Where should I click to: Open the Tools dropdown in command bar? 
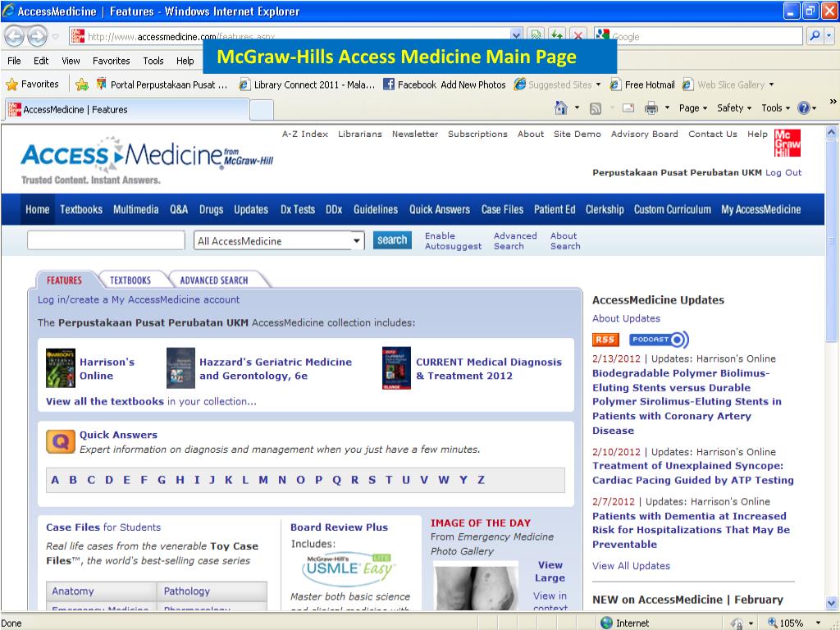point(776,108)
